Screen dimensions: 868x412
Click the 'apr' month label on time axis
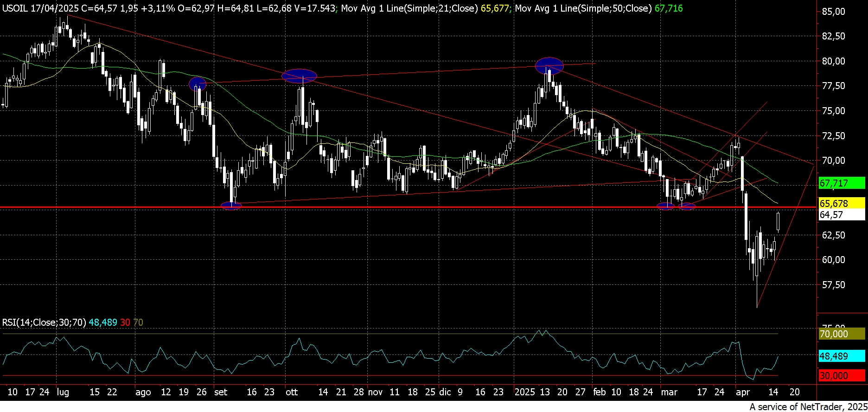[743, 392]
